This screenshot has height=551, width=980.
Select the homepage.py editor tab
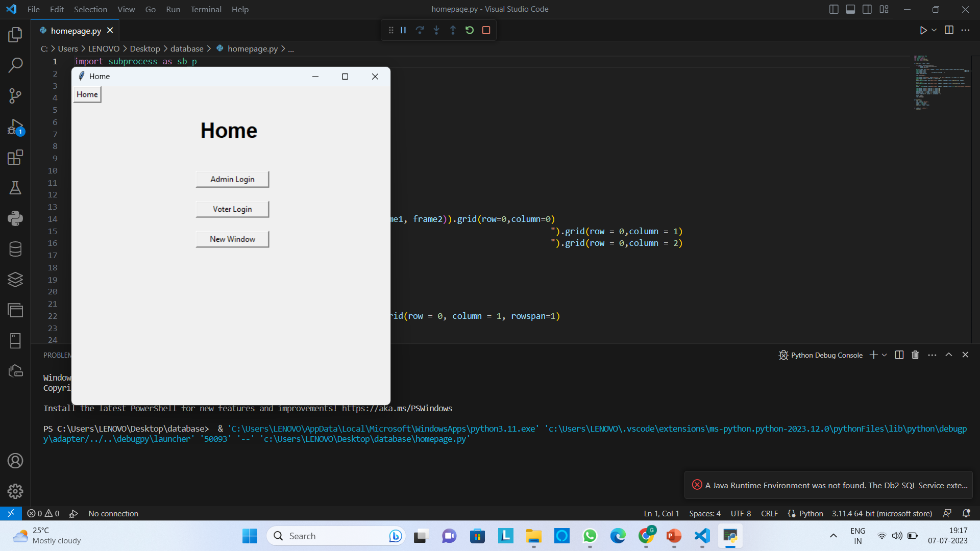tap(76, 31)
